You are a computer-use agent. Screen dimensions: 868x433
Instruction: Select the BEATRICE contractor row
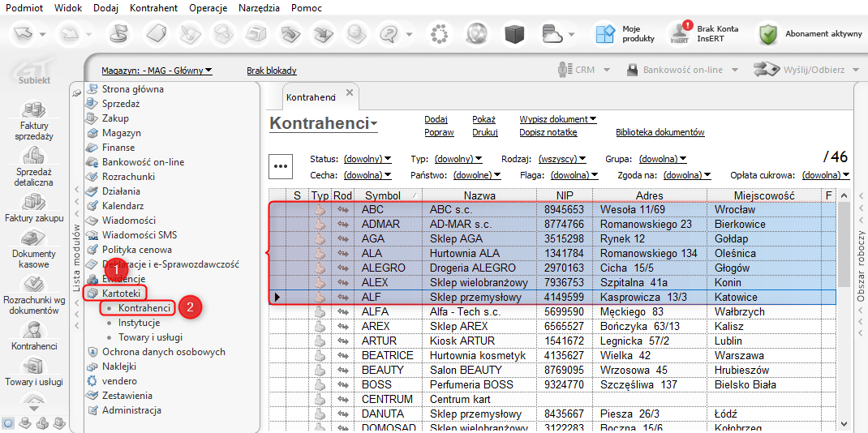tap(552, 355)
